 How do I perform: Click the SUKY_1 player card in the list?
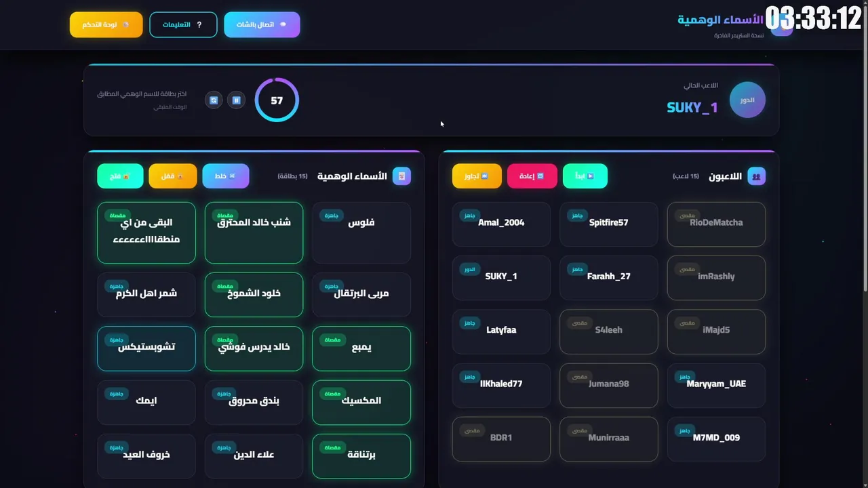click(501, 278)
